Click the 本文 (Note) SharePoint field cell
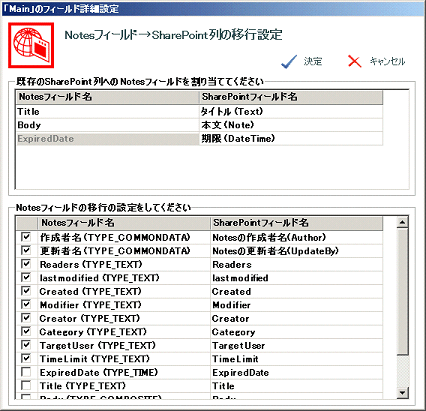The image size is (426, 411). [291, 125]
